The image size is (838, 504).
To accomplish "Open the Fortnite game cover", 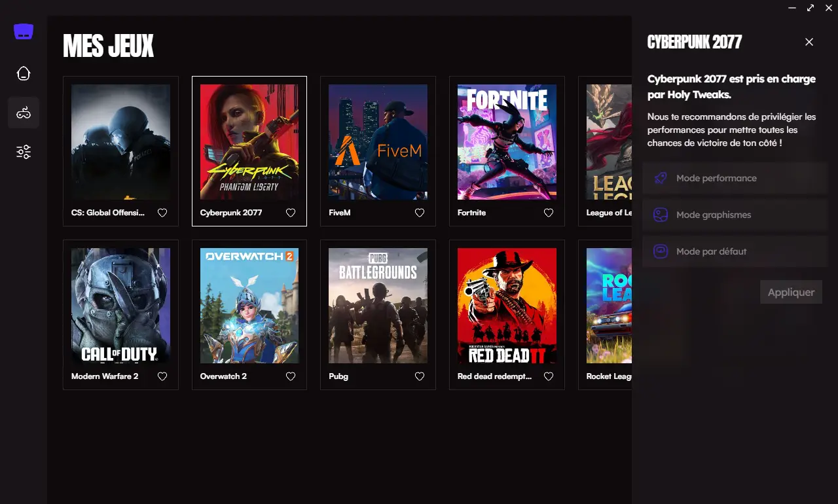I will point(507,142).
